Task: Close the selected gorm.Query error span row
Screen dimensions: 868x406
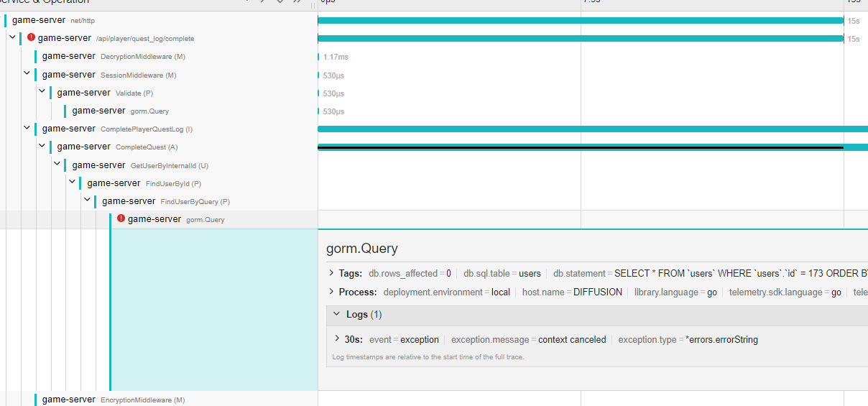Action: coord(176,219)
